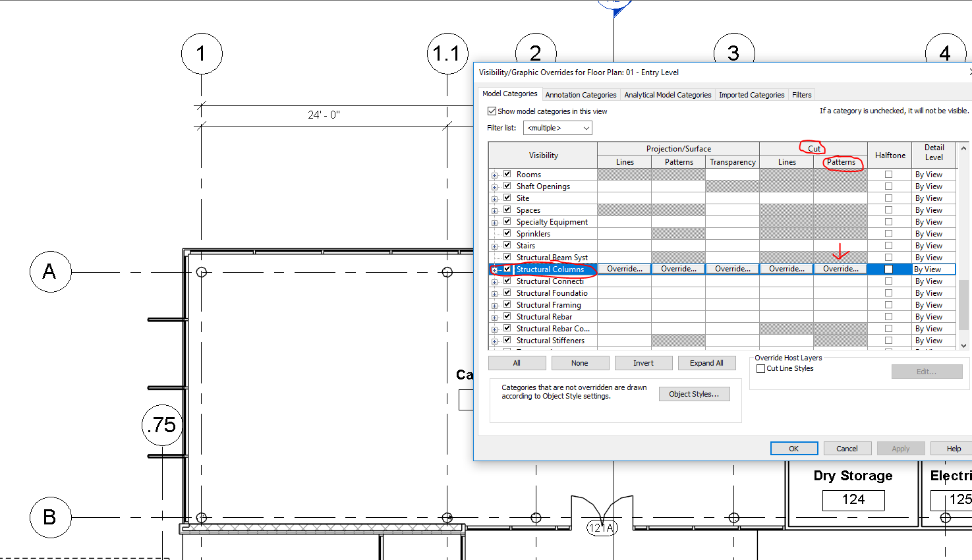Enable the Cut Line Styles option
This screenshot has height=560, width=972.
[x=760, y=368]
